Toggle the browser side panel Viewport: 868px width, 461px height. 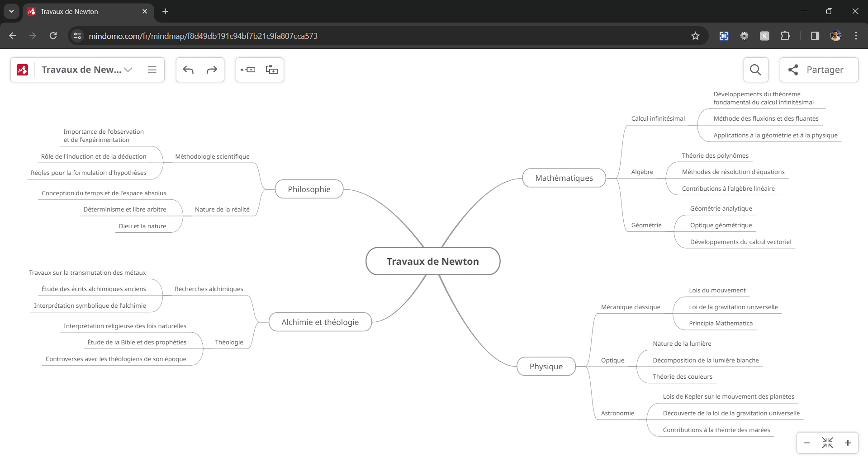point(815,36)
